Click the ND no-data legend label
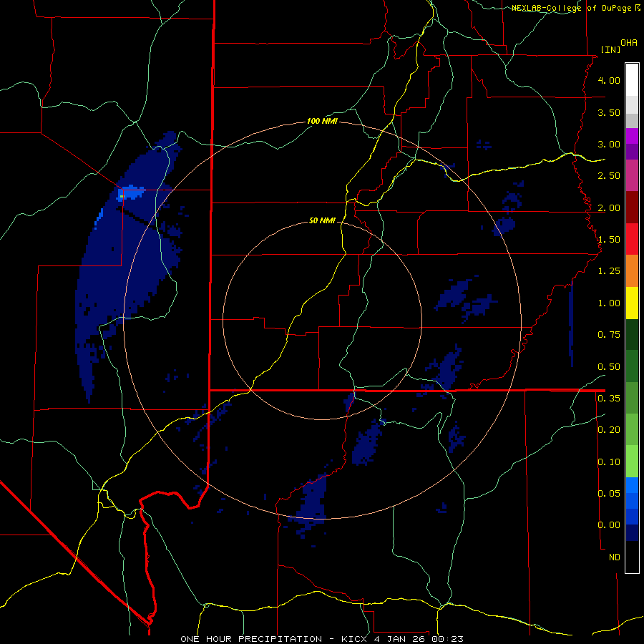Screen dimensions: 644x644 pos(615,557)
